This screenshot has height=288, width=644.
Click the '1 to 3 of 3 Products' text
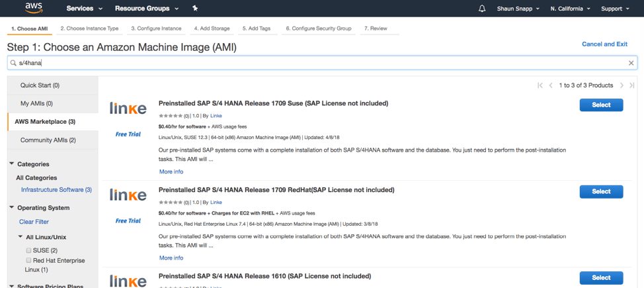click(586, 85)
